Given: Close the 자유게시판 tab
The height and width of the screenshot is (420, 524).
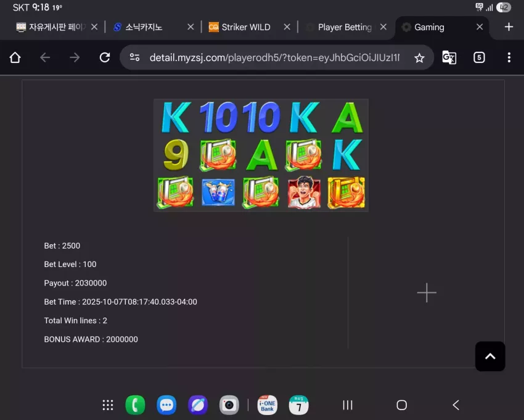Looking at the screenshot, I should point(94,27).
